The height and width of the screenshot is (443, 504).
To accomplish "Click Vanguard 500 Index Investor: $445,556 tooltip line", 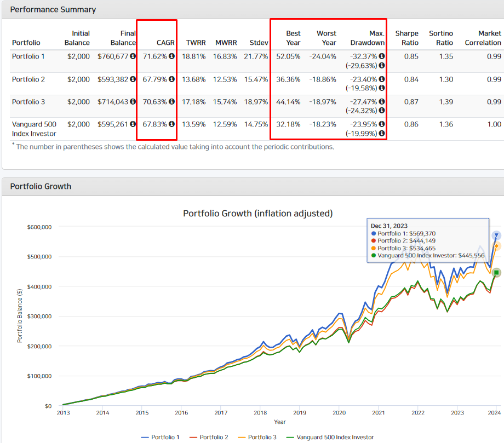I will point(428,256).
